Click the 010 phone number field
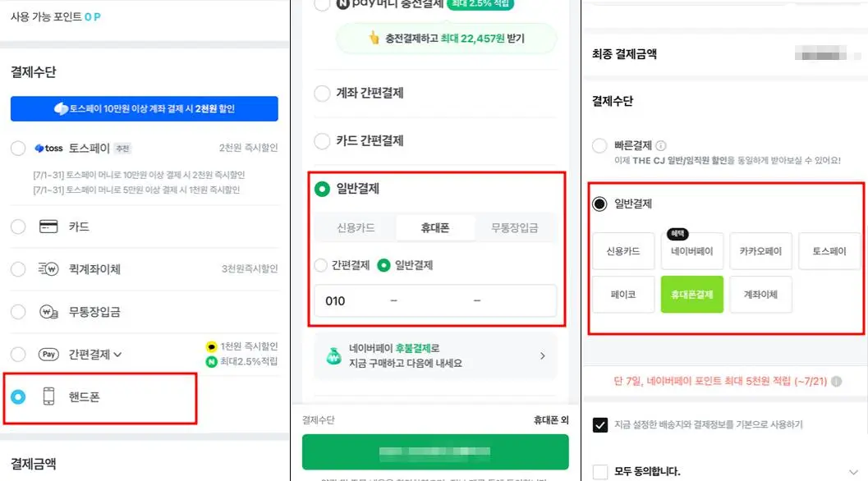868x481 pixels. tap(435, 301)
